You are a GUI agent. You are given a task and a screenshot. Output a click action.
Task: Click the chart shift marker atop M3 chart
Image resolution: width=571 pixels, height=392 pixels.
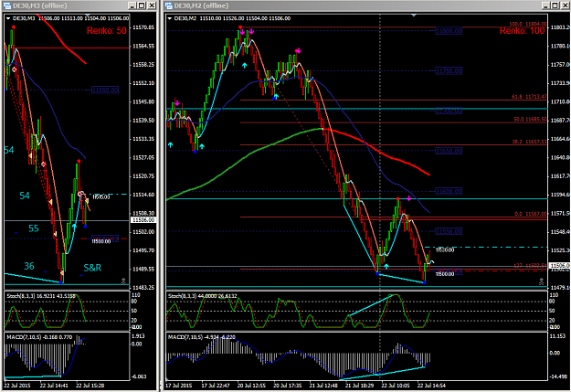click(x=88, y=16)
